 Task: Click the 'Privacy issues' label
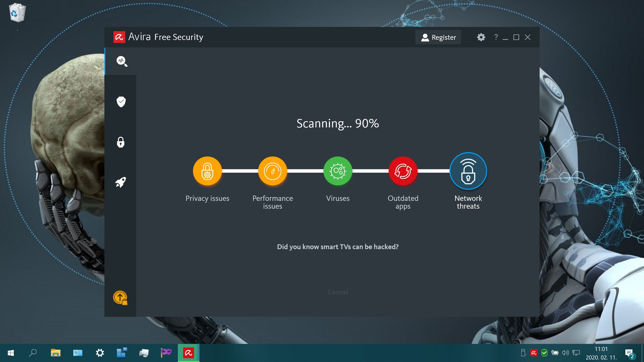click(x=207, y=198)
